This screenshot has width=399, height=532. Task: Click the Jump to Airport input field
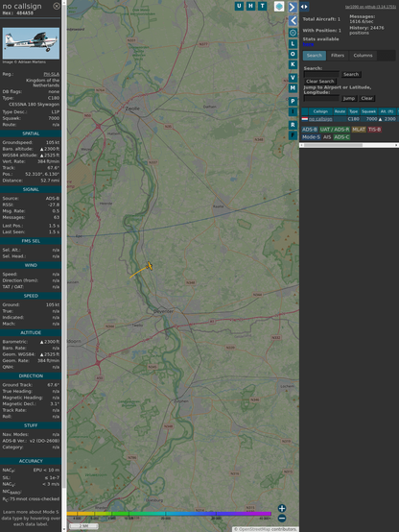[321, 98]
